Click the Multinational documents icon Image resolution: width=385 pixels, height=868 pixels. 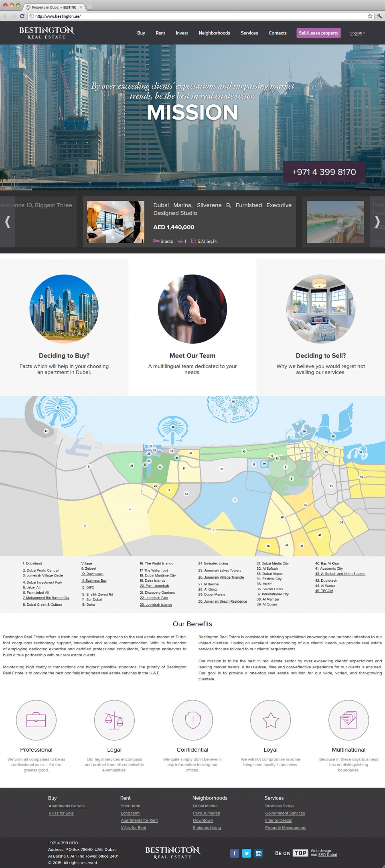349,720
